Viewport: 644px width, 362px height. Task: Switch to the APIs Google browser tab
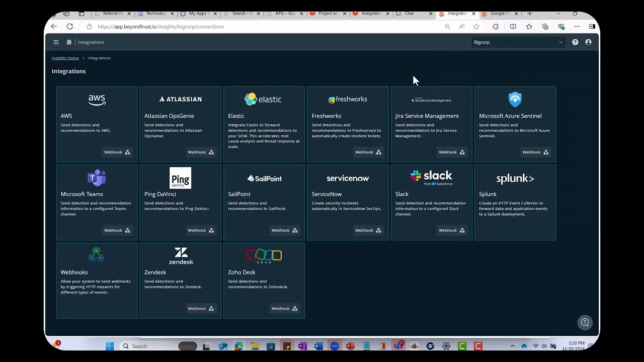click(x=285, y=14)
